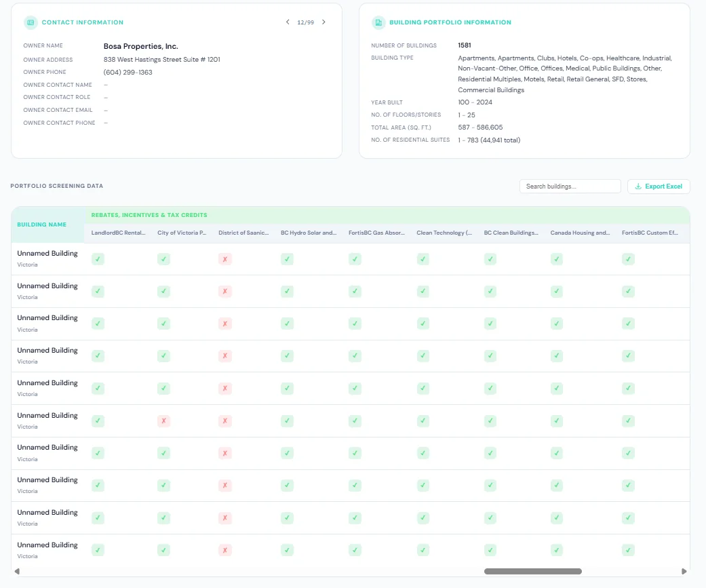Click owner name Bosa Properties, Inc.
Viewport: 706px width, 588px height.
click(141, 46)
